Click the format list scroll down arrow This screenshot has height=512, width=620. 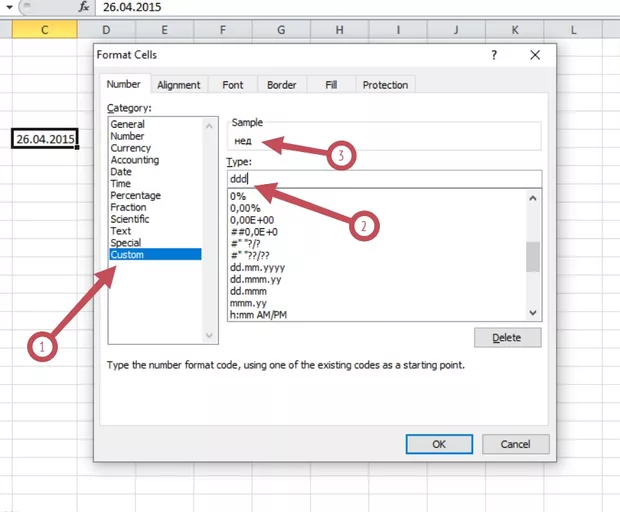[533, 313]
